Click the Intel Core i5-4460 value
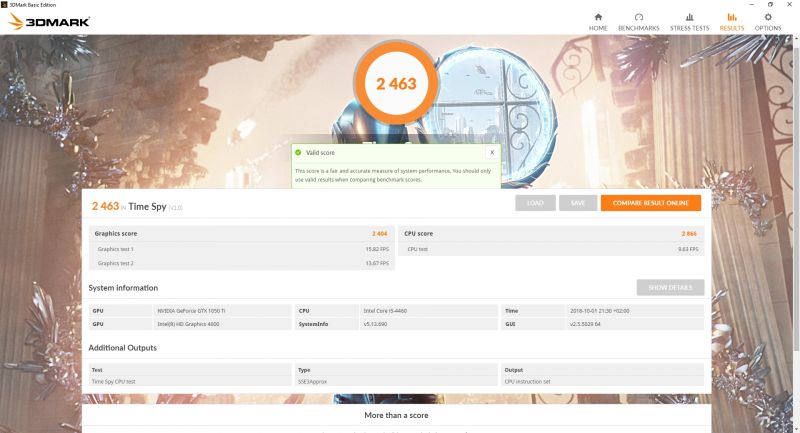 (x=385, y=311)
